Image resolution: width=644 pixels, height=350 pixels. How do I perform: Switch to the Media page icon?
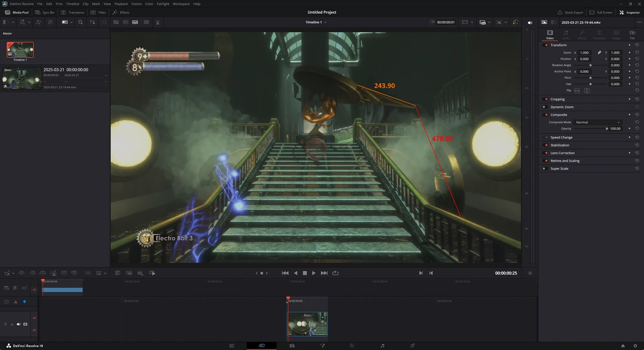[x=232, y=346]
